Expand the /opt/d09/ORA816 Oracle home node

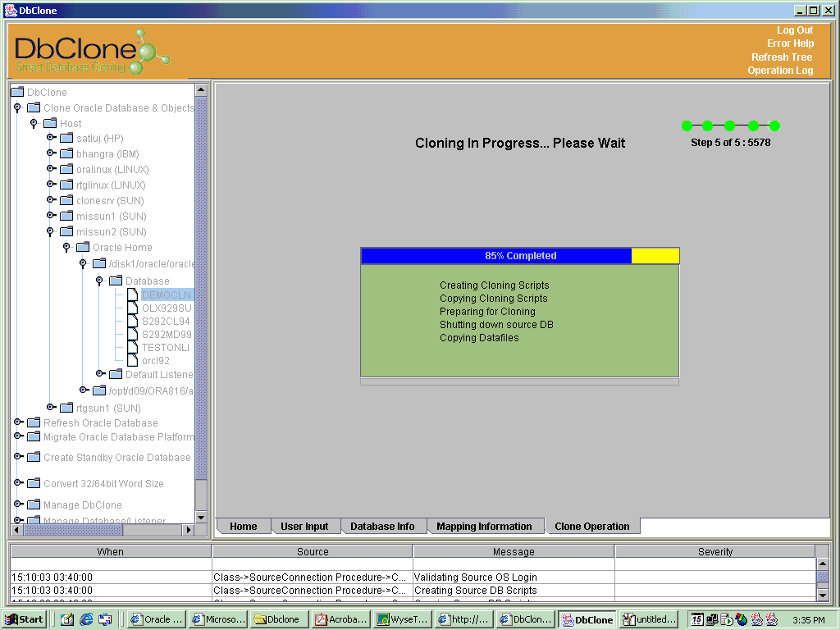pos(84,390)
